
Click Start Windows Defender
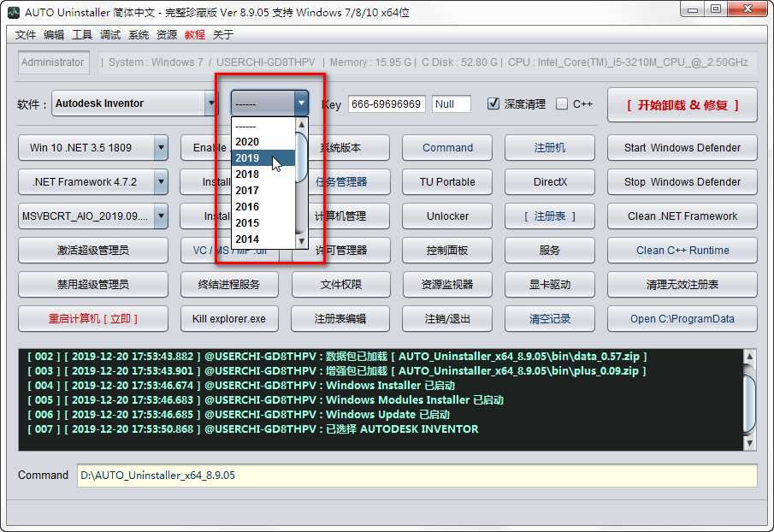tap(682, 148)
